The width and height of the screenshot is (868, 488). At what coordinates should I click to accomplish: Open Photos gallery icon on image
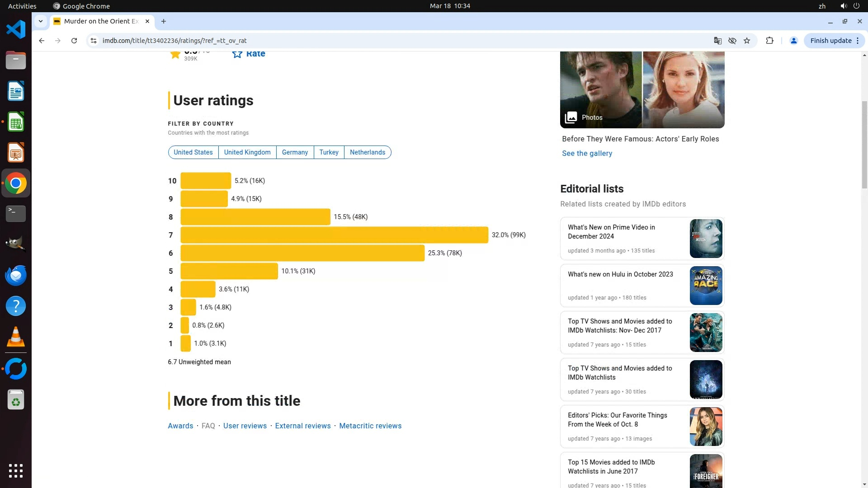pyautogui.click(x=571, y=117)
